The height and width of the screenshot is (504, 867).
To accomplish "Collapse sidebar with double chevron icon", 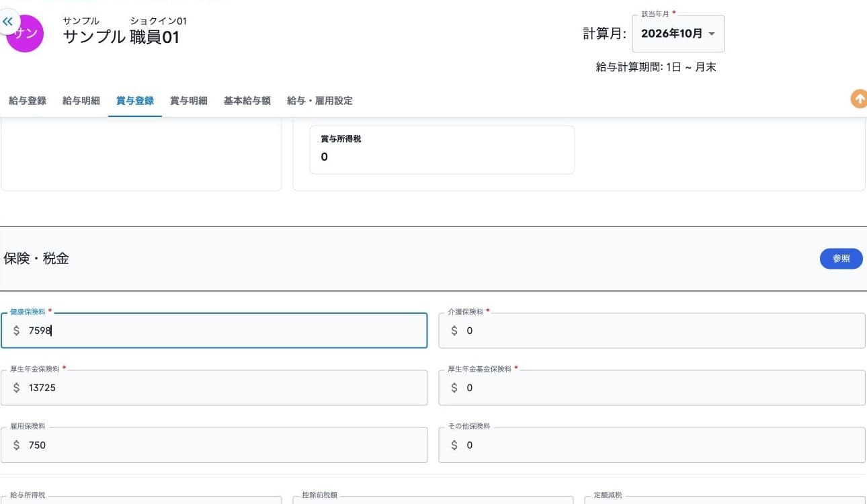I will pyautogui.click(x=7, y=22).
